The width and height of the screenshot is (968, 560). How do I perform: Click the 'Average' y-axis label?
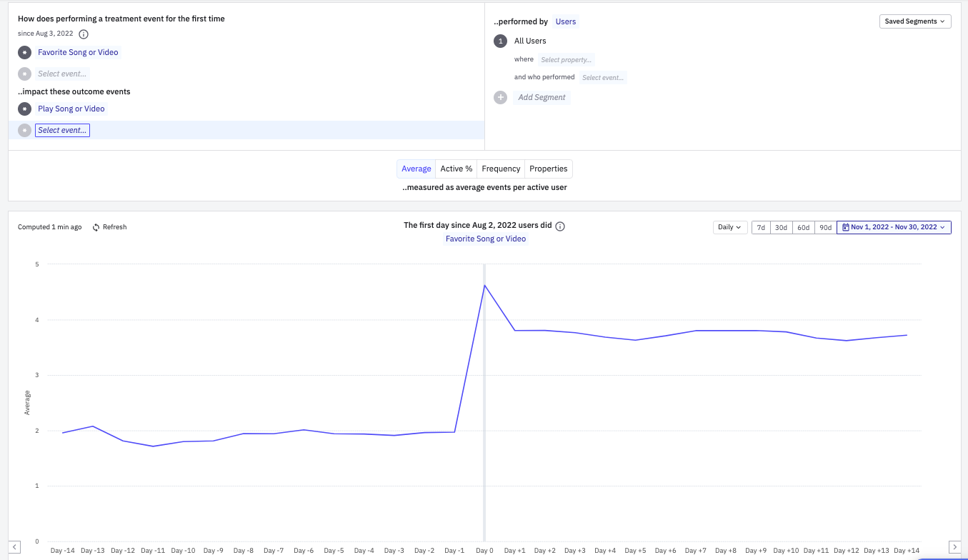pyautogui.click(x=27, y=403)
